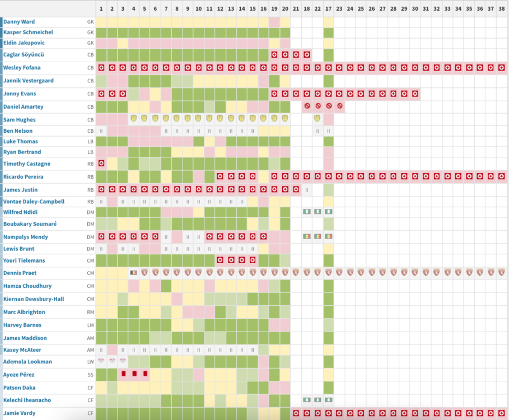
Task: Click Wesley Fofana's injury icon under matchday 38
Action: tap(502, 68)
